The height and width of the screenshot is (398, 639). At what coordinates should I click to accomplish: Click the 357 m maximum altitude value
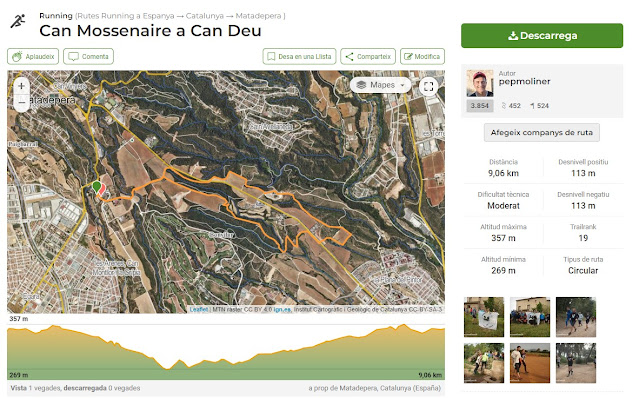coord(503,238)
